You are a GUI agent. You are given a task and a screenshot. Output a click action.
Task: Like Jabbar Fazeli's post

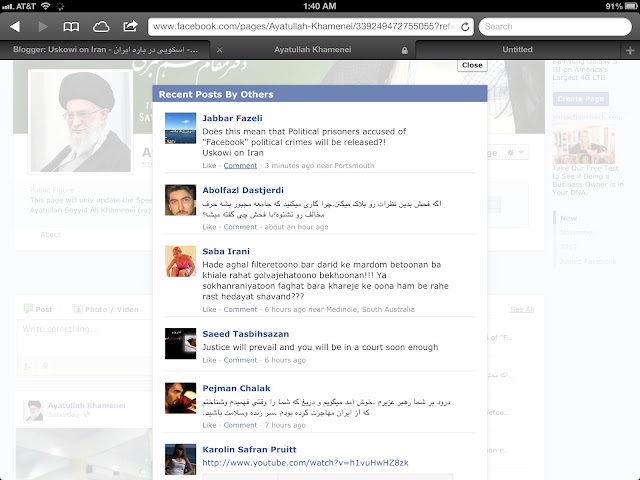coord(209,166)
